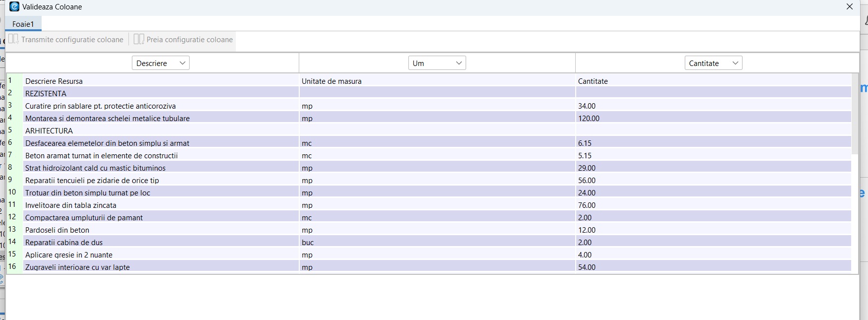The height and width of the screenshot is (320, 868).
Task: Select 'Invelitoare din tabla zincata' cell
Action: coord(161,205)
